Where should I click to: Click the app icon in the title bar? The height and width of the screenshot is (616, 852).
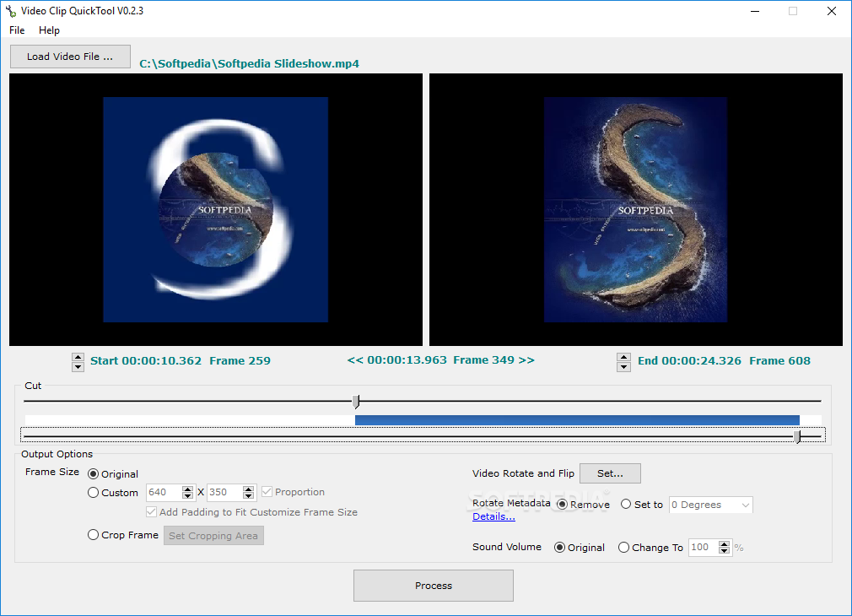[10, 11]
